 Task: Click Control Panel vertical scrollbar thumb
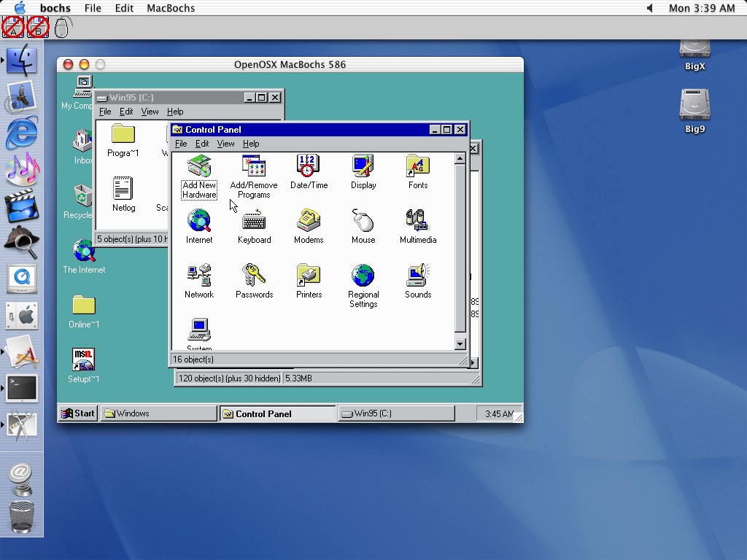point(460,248)
